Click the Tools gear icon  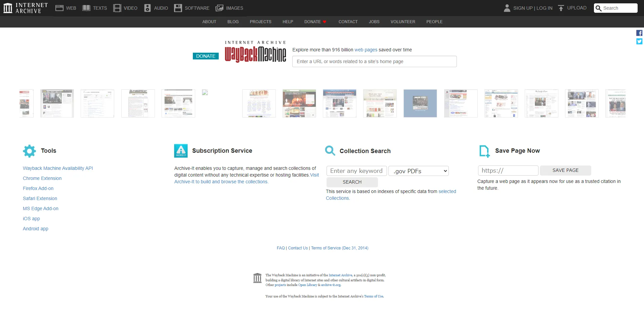[x=30, y=151]
